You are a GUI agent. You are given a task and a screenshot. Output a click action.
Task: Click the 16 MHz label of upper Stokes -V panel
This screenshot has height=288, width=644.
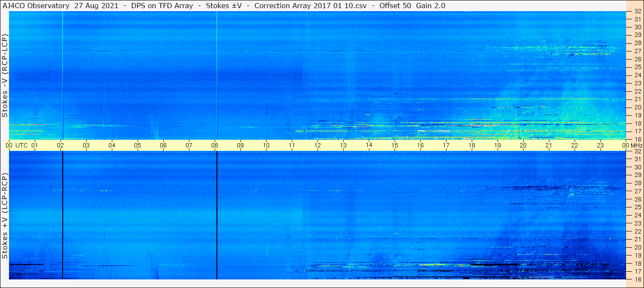637,139
